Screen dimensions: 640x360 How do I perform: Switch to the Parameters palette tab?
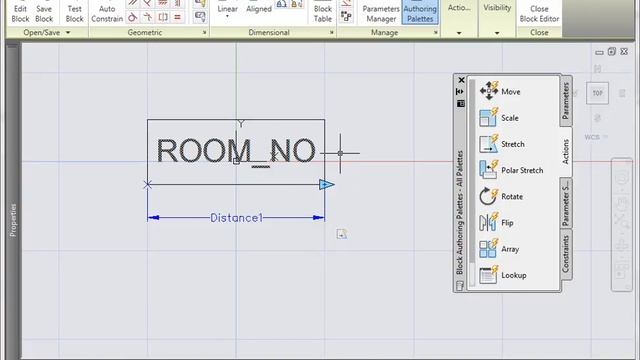(566, 100)
